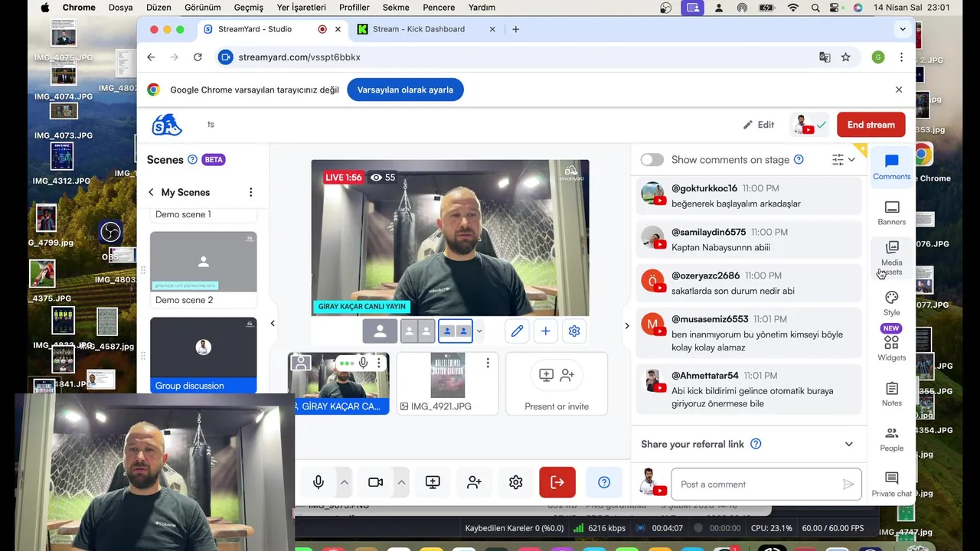Open layout settings gear icon
The width and height of the screenshot is (980, 551).
coord(574,331)
